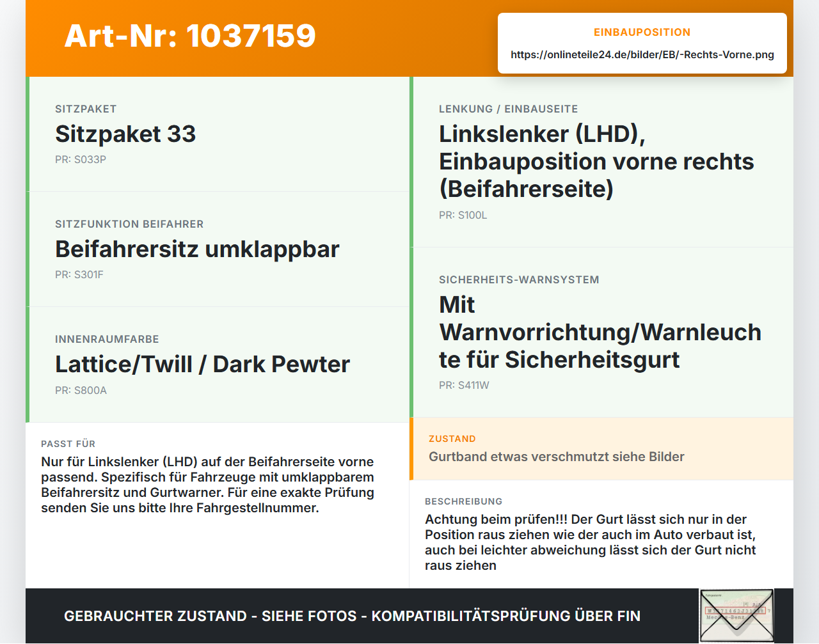Click the BESCHREIBUNG description paragraph

tap(591, 542)
